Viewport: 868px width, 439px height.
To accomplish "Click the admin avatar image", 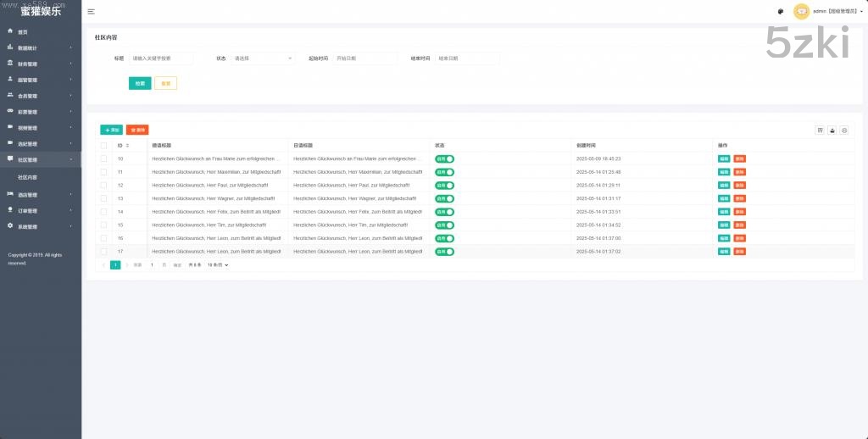I will 801,11.
